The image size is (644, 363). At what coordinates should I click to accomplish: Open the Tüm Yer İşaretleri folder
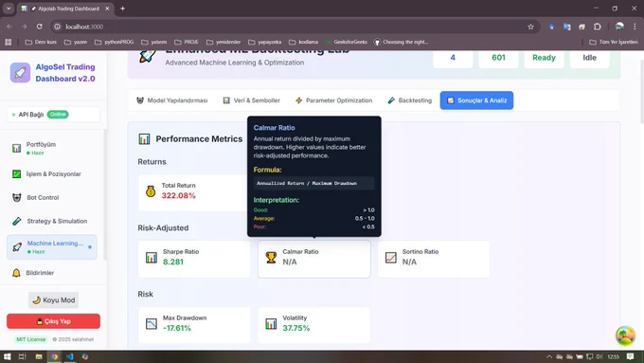pos(614,42)
